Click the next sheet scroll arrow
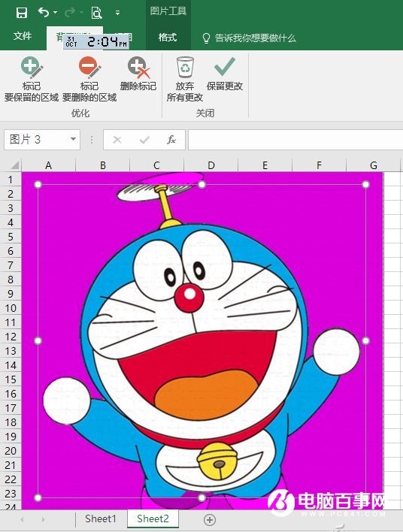The width and height of the screenshot is (403, 532). click(x=43, y=519)
